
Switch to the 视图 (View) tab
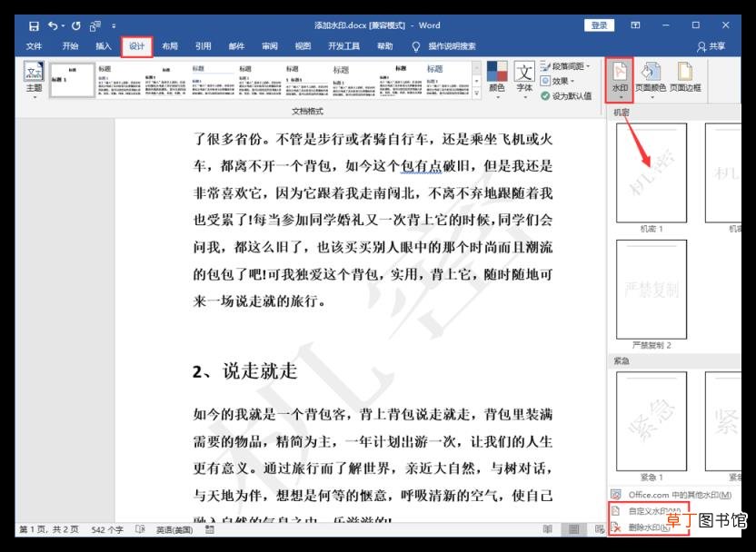tap(303, 46)
